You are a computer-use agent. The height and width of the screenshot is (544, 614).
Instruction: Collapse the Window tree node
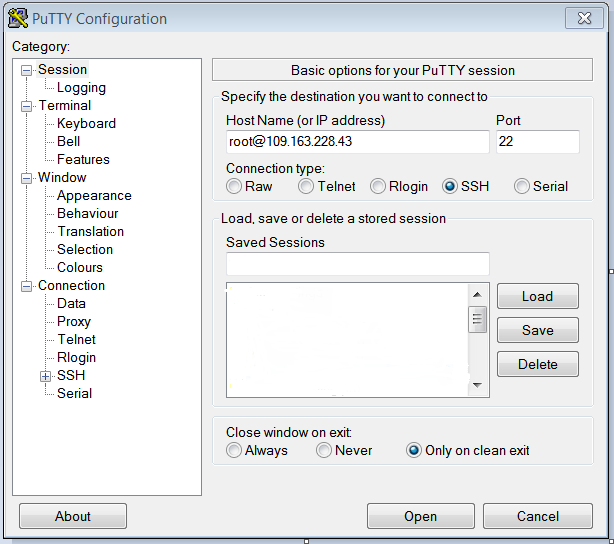pyautogui.click(x=26, y=178)
